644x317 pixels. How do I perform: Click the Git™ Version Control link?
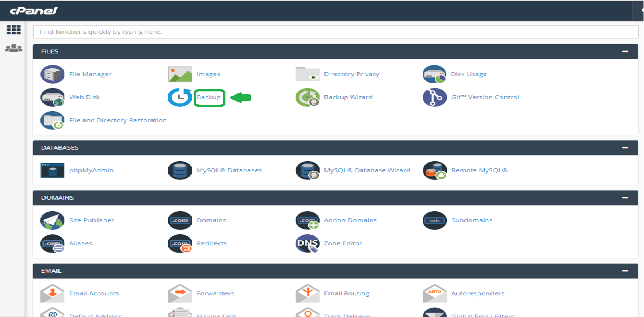point(485,97)
